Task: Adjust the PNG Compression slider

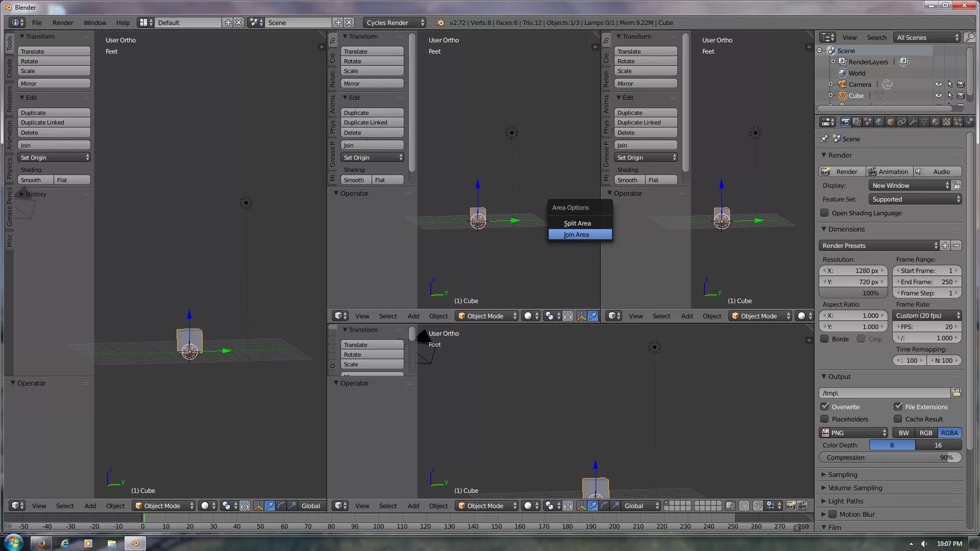Action: pos(890,458)
